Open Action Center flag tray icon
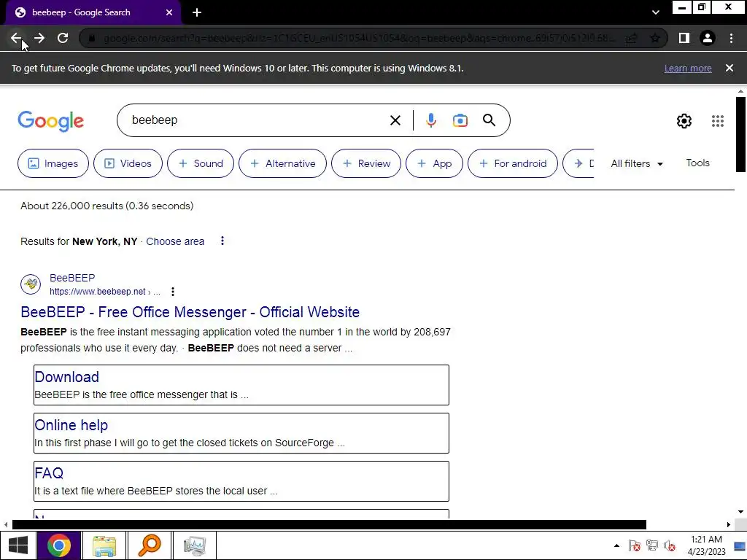Image resolution: width=747 pixels, height=560 pixels. (634, 545)
